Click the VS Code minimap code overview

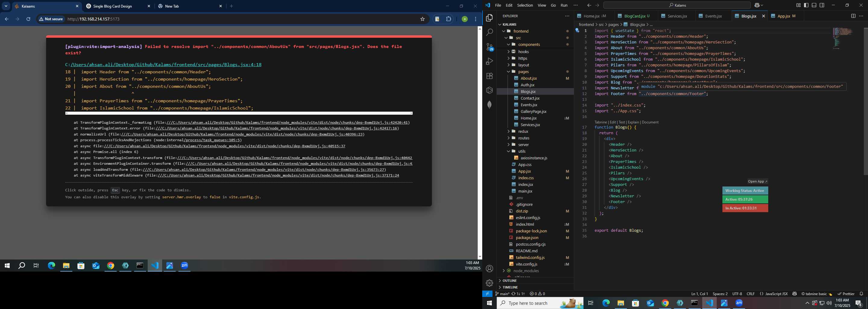point(842,38)
